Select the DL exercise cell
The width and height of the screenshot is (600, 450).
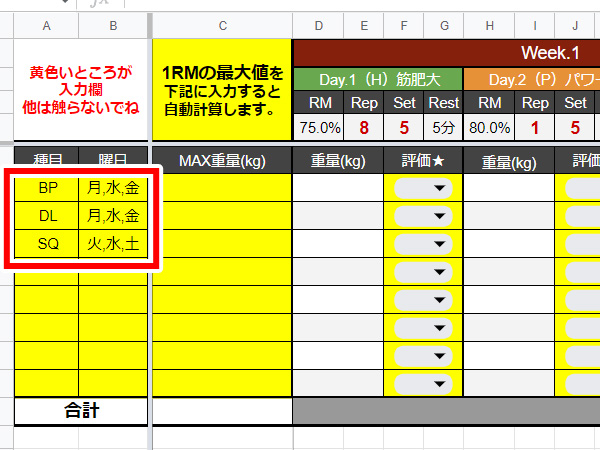(x=47, y=216)
